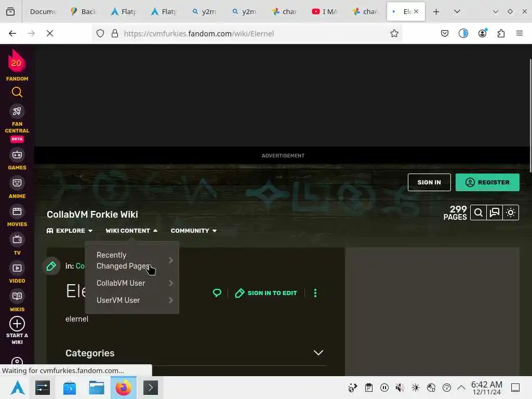Open a new browser tab
This screenshot has height=399, width=532.
tap(436, 11)
